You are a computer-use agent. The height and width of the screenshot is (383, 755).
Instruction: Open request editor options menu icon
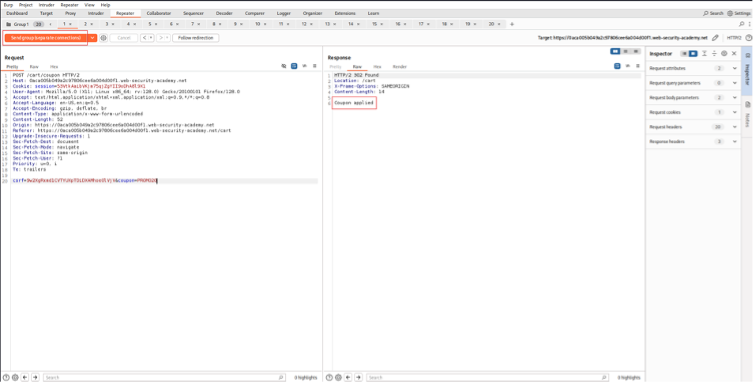tap(315, 66)
